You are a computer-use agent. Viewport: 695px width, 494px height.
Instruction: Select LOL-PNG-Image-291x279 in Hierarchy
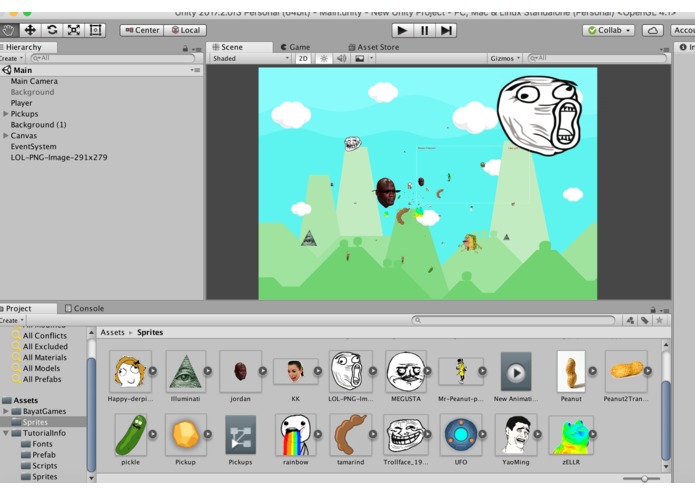click(x=59, y=157)
